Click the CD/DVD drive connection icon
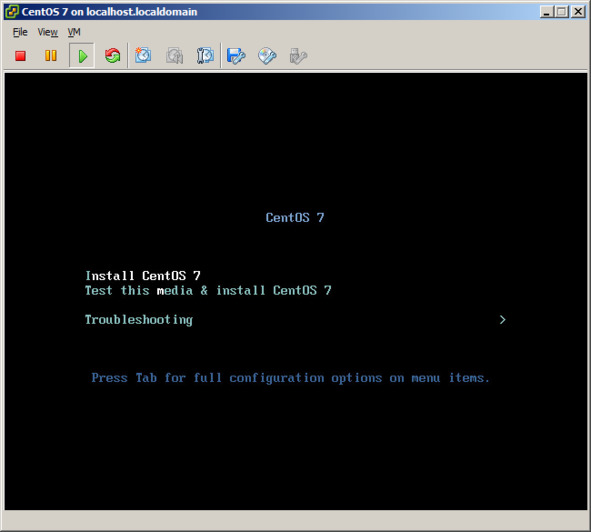The height and width of the screenshot is (532, 591). [x=267, y=56]
